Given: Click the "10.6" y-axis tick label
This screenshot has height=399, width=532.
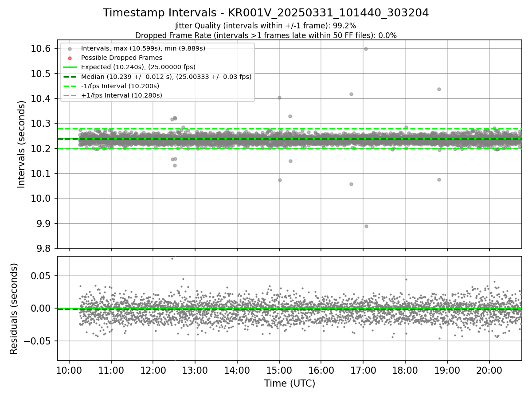Looking at the screenshot, I should (x=41, y=48).
